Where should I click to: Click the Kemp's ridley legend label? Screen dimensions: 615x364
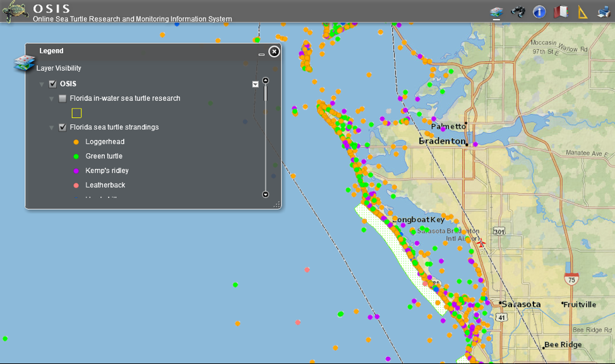tap(107, 171)
